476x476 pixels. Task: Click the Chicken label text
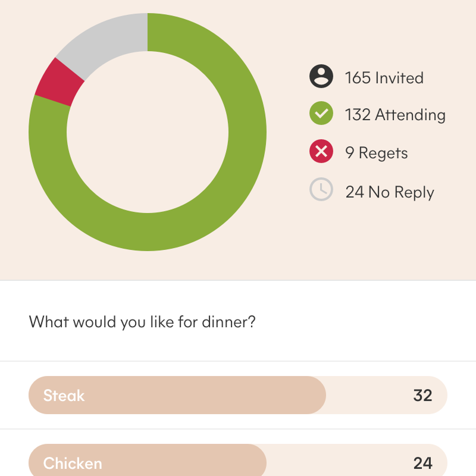point(73,464)
